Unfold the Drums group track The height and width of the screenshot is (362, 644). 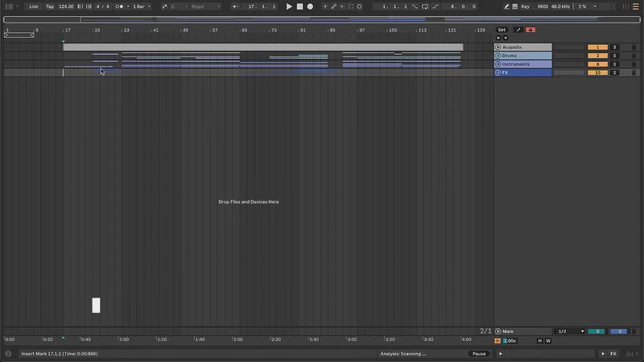coord(498,56)
